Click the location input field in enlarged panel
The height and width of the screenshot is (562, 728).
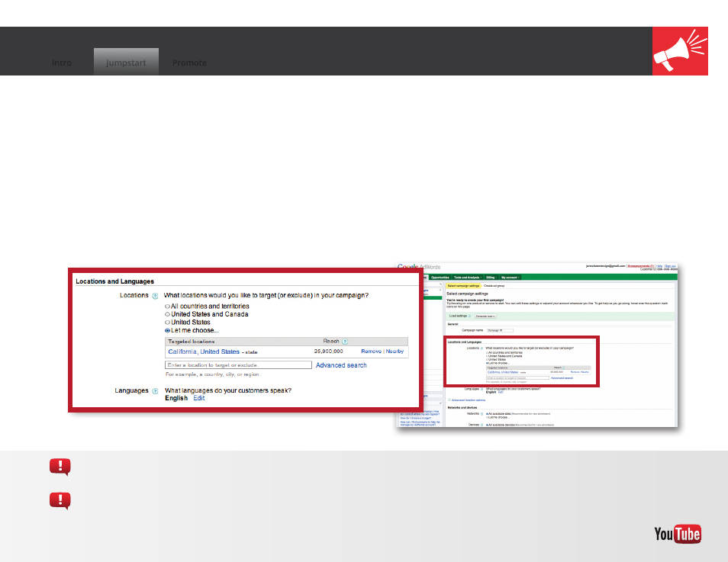238,365
